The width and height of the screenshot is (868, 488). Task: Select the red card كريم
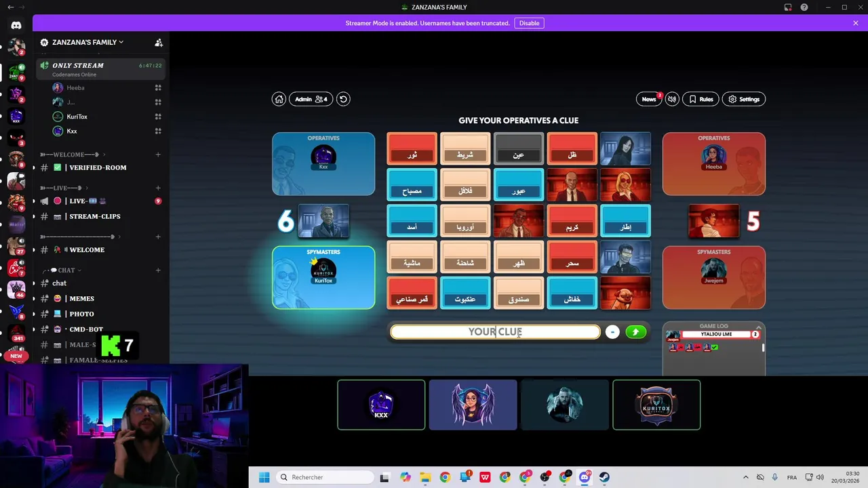coord(572,221)
